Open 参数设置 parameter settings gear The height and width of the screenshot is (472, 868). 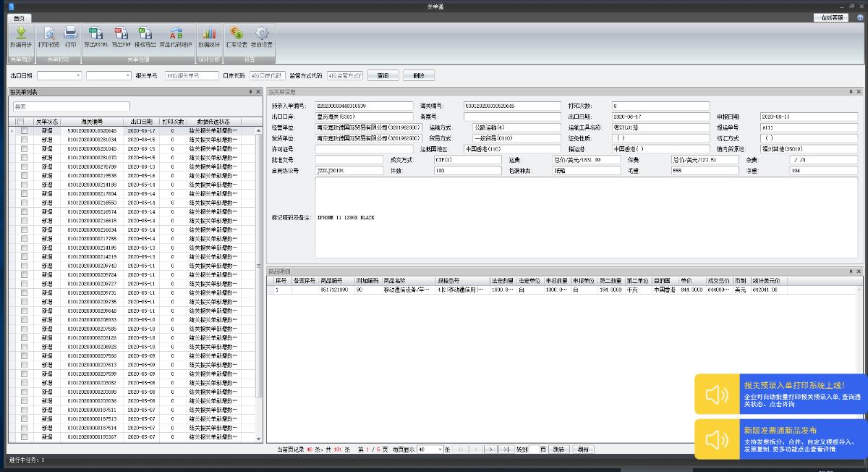pos(262,33)
